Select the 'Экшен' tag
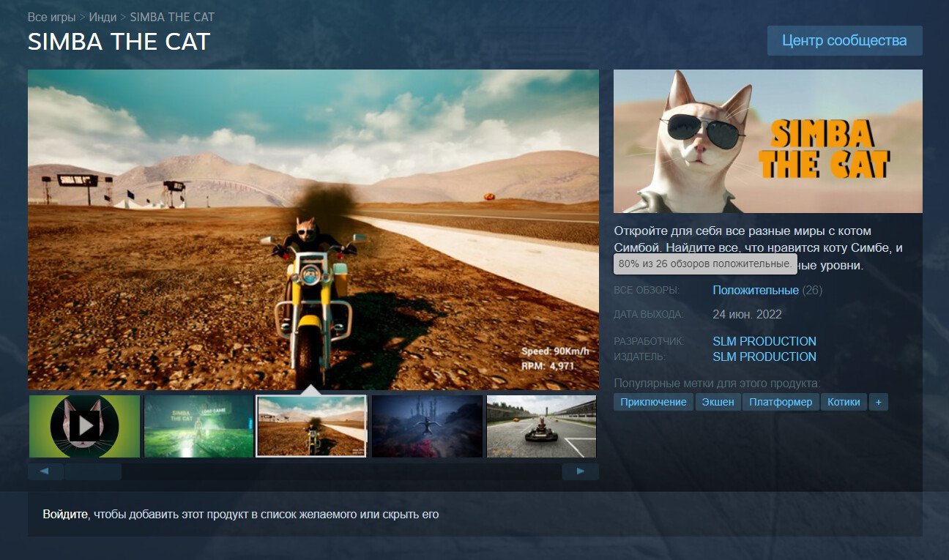This screenshot has width=949, height=560. click(718, 402)
